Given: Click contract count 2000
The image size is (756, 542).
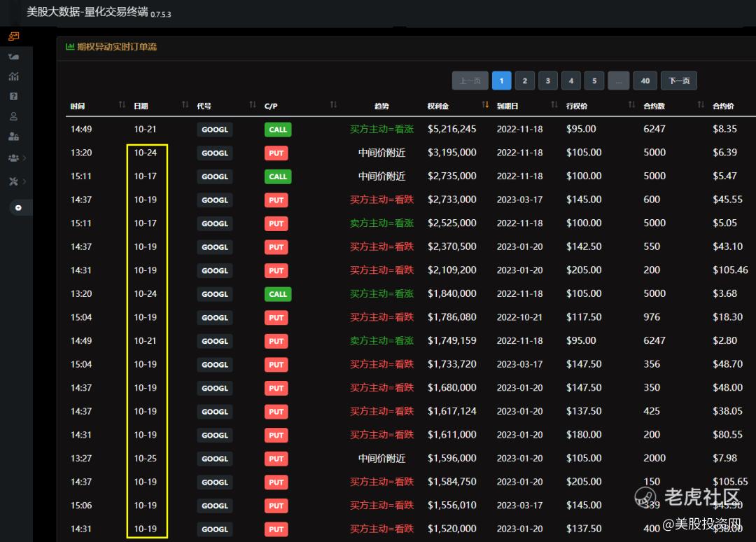Looking at the screenshot, I should pyautogui.click(x=654, y=459).
